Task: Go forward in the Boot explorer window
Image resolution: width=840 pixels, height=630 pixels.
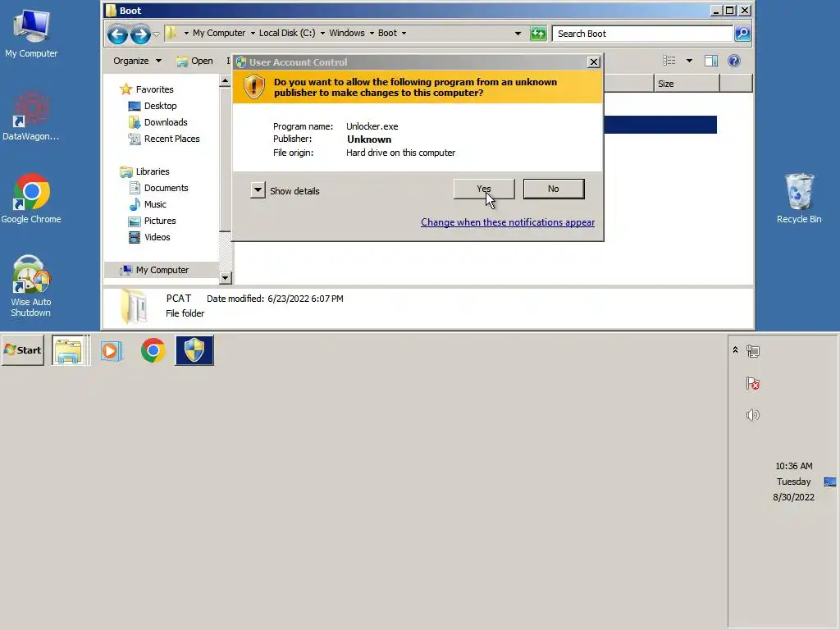Action: click(140, 34)
